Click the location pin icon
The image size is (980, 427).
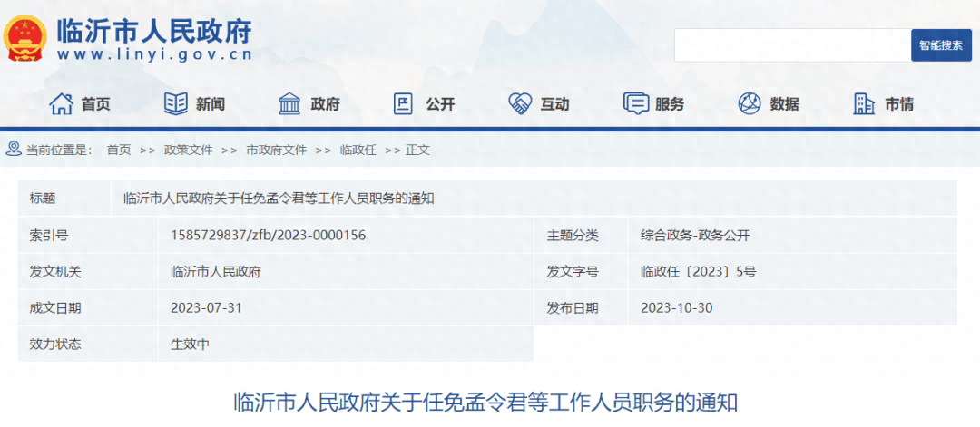[13, 150]
